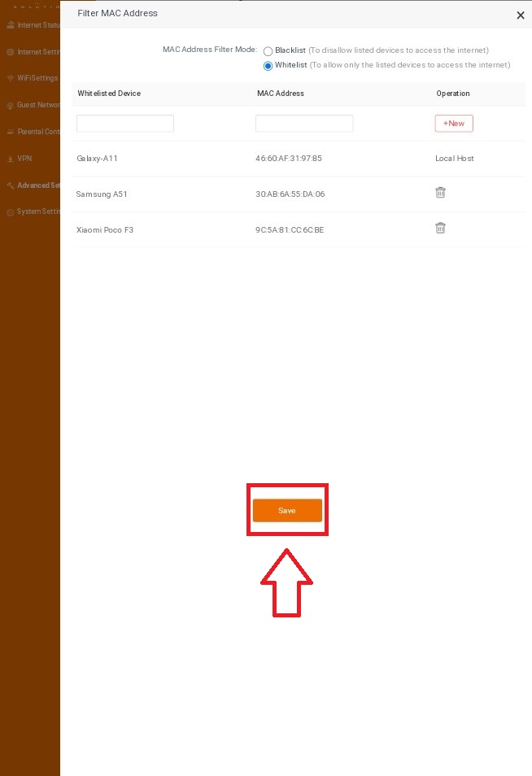This screenshot has width=532, height=776.
Task: Click the Advanced Settings wrench icon
Action: coord(10,185)
